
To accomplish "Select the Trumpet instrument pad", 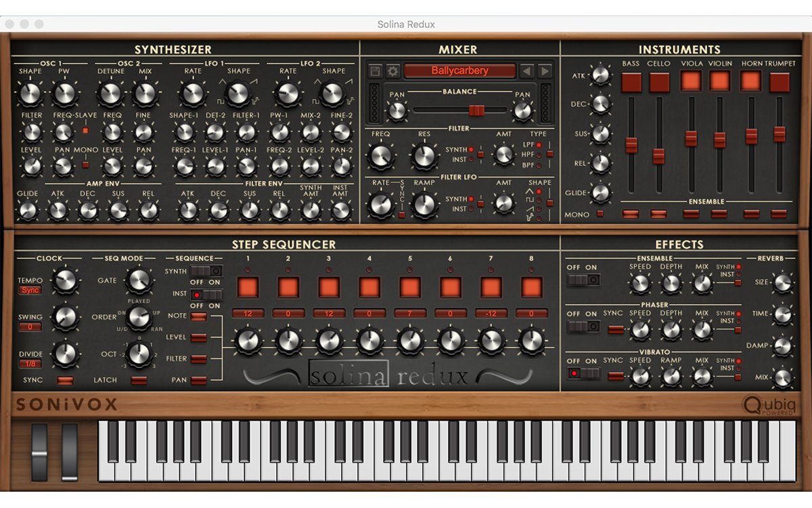I will pyautogui.click(x=778, y=80).
